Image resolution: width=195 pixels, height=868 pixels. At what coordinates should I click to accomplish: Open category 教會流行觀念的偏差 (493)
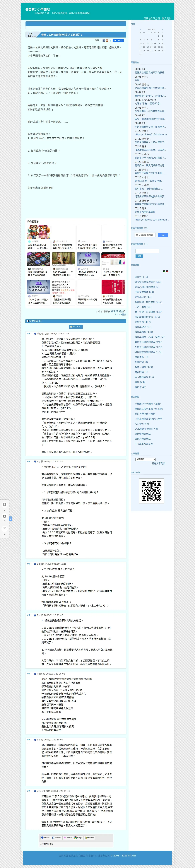pyautogui.click(x=148, y=342)
